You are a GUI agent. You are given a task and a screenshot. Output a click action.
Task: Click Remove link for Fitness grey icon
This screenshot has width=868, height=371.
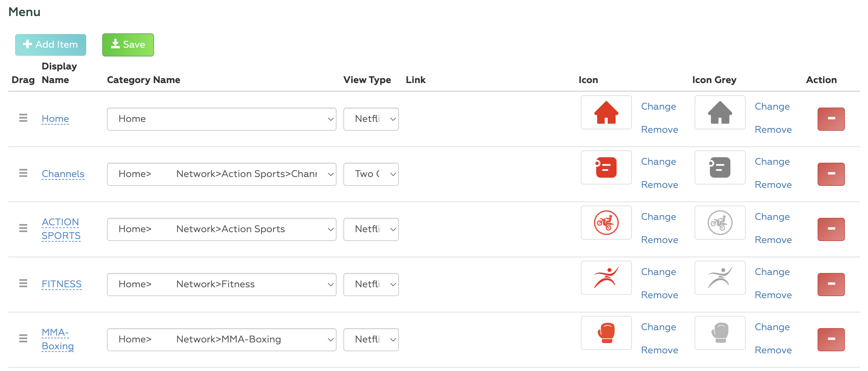click(773, 295)
